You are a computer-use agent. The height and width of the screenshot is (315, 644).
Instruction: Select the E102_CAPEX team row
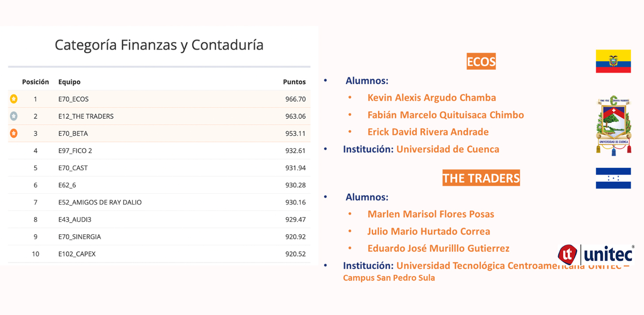pyautogui.click(x=159, y=254)
